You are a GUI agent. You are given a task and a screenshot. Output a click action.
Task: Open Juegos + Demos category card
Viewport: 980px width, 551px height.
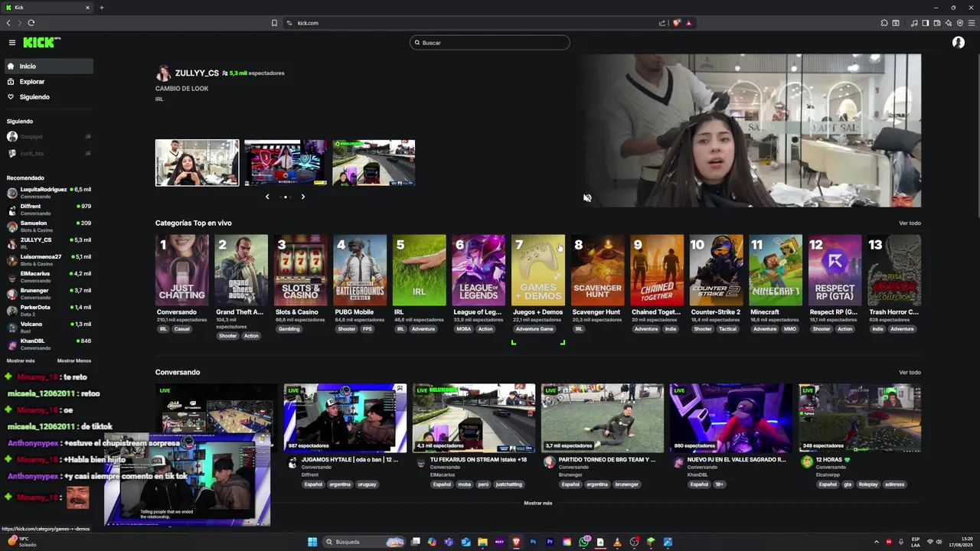(x=538, y=271)
